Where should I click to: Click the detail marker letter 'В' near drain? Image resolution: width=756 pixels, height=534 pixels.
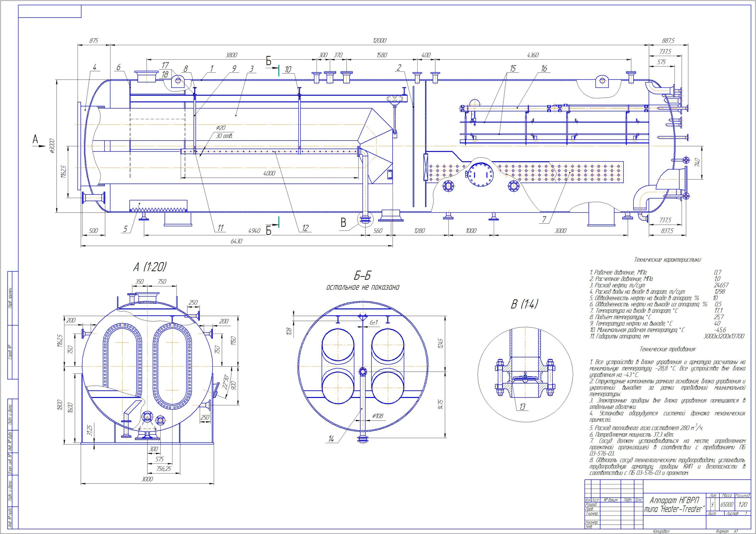[343, 223]
